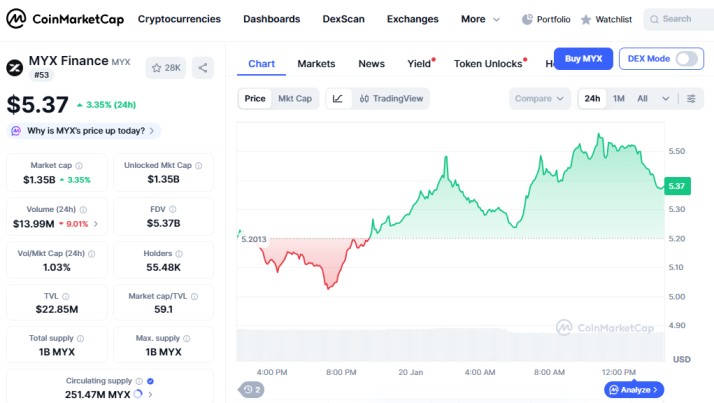Open Holders info icon
Screen dimensions: 714x403
click(x=179, y=254)
